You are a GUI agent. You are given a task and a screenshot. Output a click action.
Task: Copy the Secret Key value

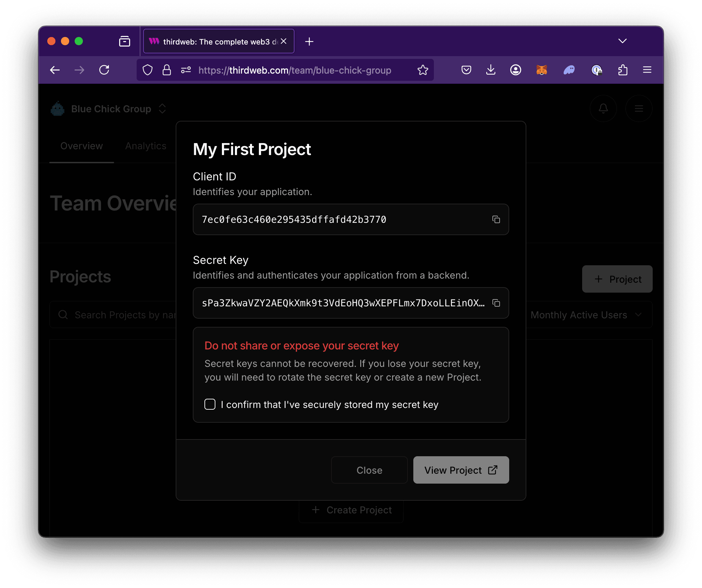click(x=496, y=303)
